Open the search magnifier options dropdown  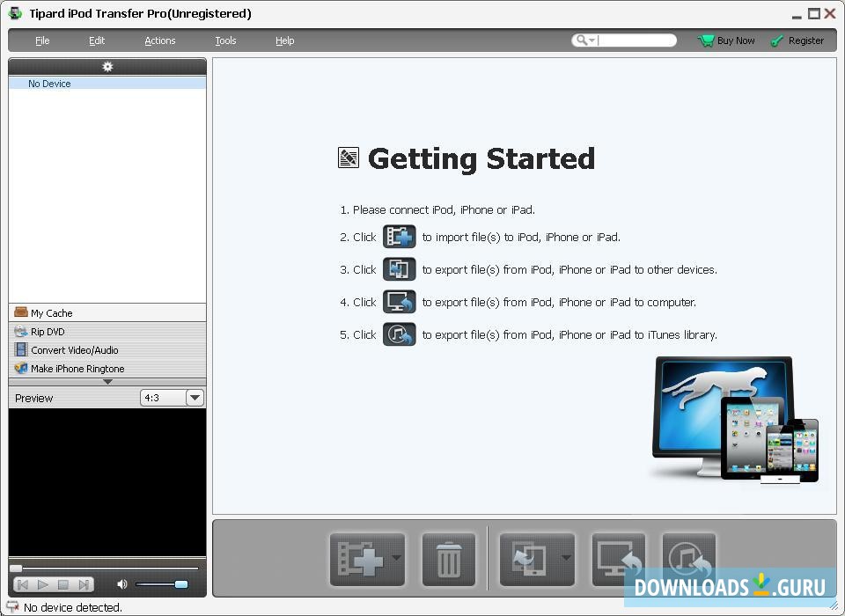(585, 40)
